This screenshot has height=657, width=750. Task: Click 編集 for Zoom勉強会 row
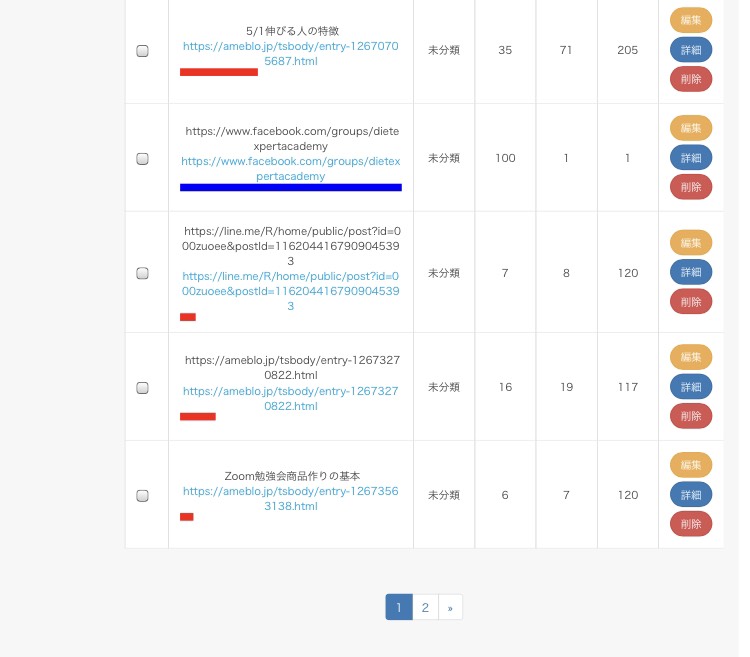pos(691,465)
